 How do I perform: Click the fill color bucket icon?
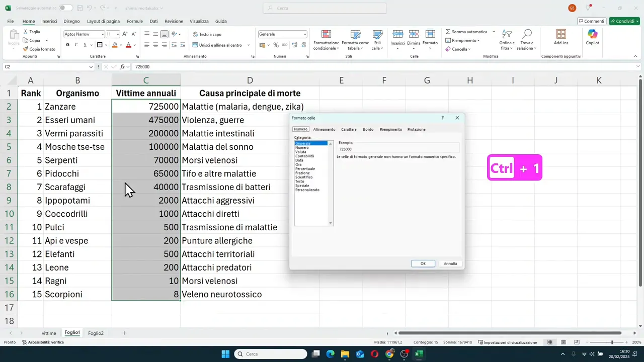pyautogui.click(x=115, y=45)
